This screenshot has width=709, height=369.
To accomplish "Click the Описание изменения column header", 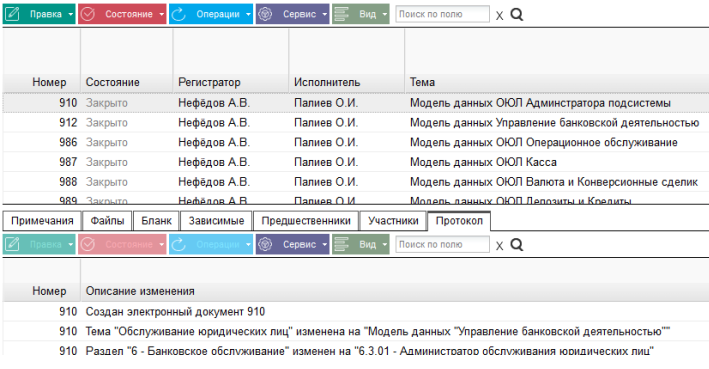I will pos(140,291).
